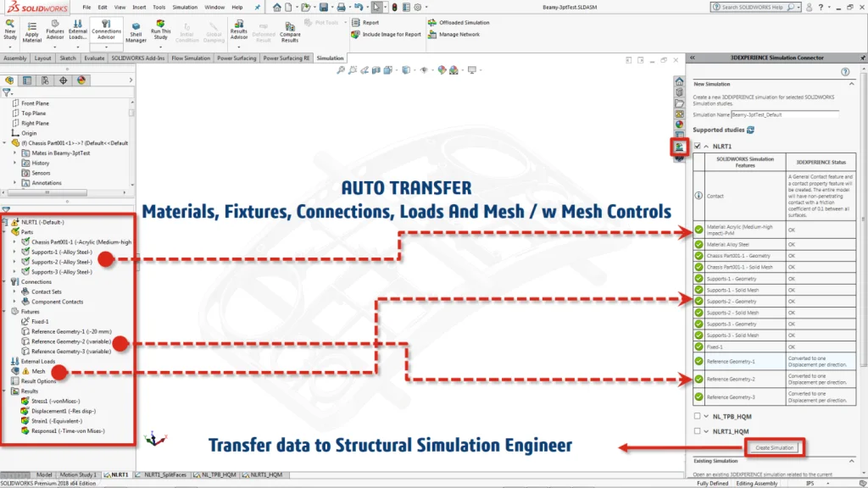Viewport: 868px width, 488px height.
Task: Click the 3DEXPERIENCE Simulation Connector task pane icon
Action: pos(679,147)
